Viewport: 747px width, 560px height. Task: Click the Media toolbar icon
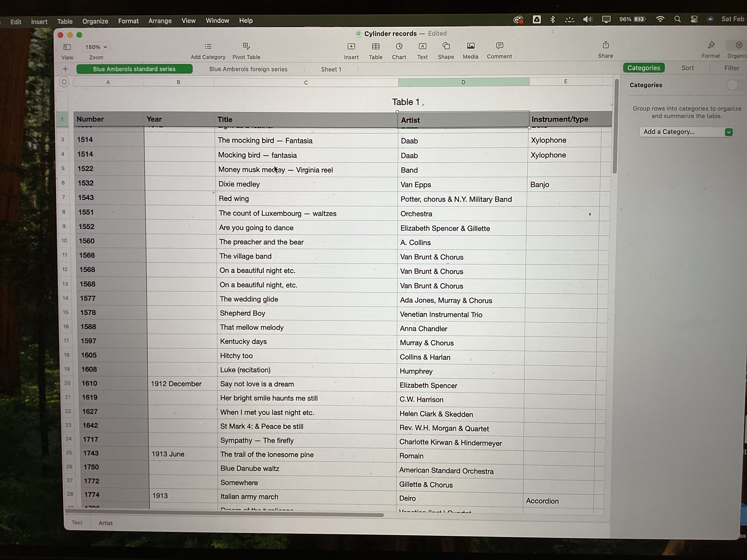(470, 46)
